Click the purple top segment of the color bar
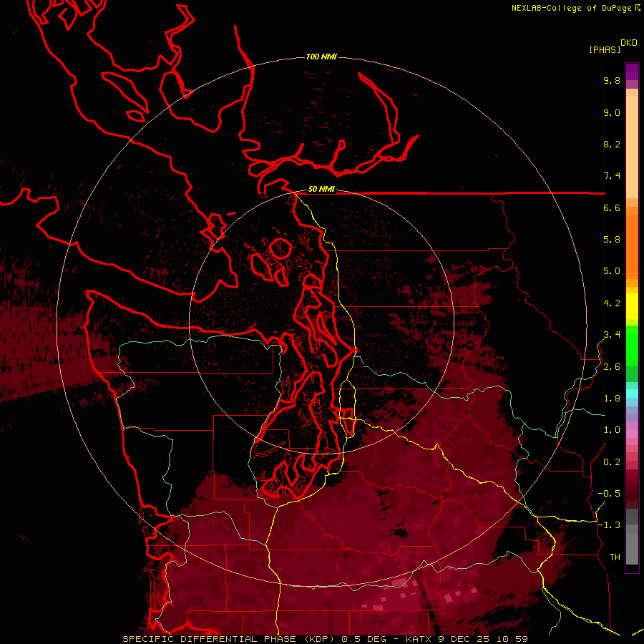Screen dimensions: 644x644 pyautogui.click(x=632, y=72)
